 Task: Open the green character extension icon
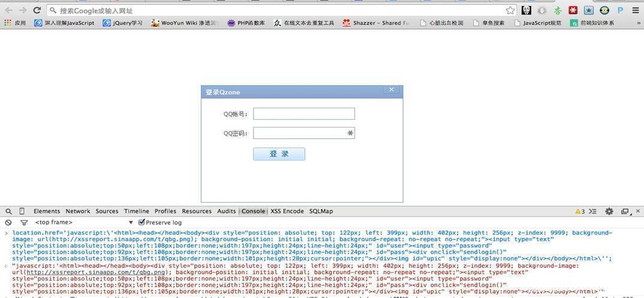(557, 10)
